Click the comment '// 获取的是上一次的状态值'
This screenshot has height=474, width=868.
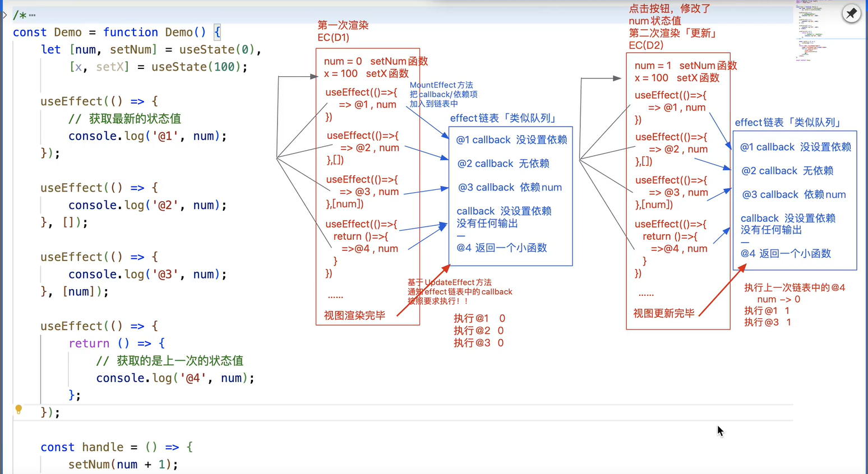click(x=169, y=361)
